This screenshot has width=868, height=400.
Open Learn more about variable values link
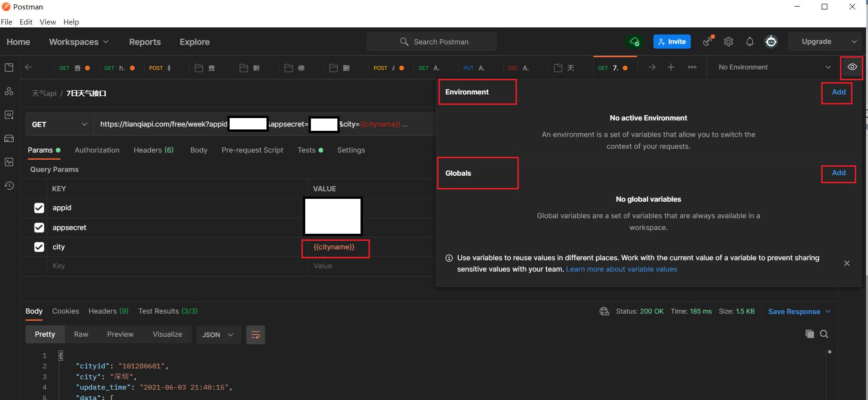click(621, 269)
